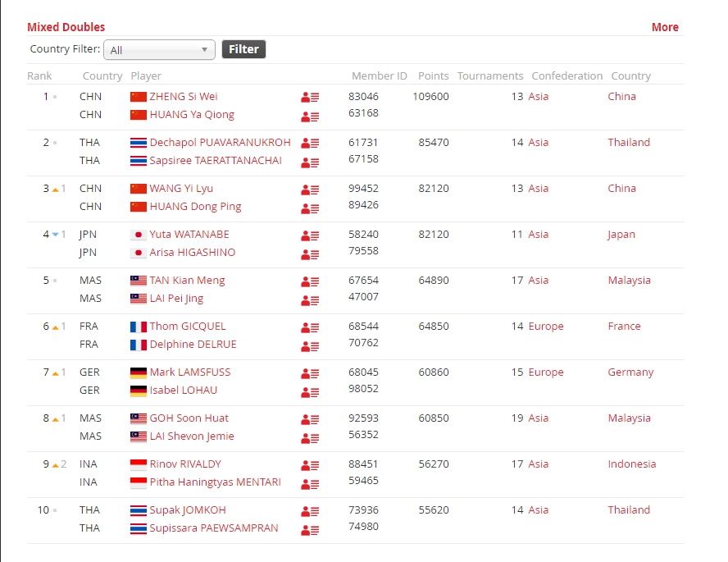Open the Country Filter dropdown
Image resolution: width=728 pixels, height=562 pixels.
159,50
